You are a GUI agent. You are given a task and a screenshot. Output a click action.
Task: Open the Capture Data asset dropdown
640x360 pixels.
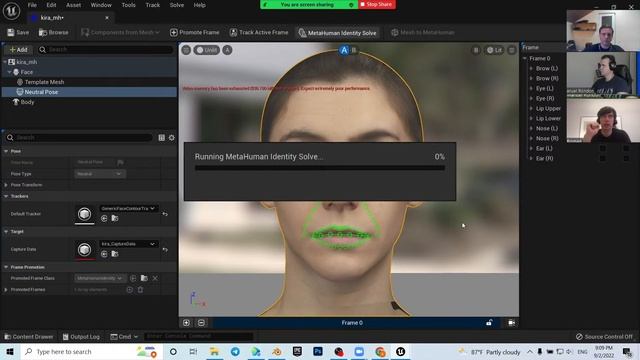click(128, 244)
